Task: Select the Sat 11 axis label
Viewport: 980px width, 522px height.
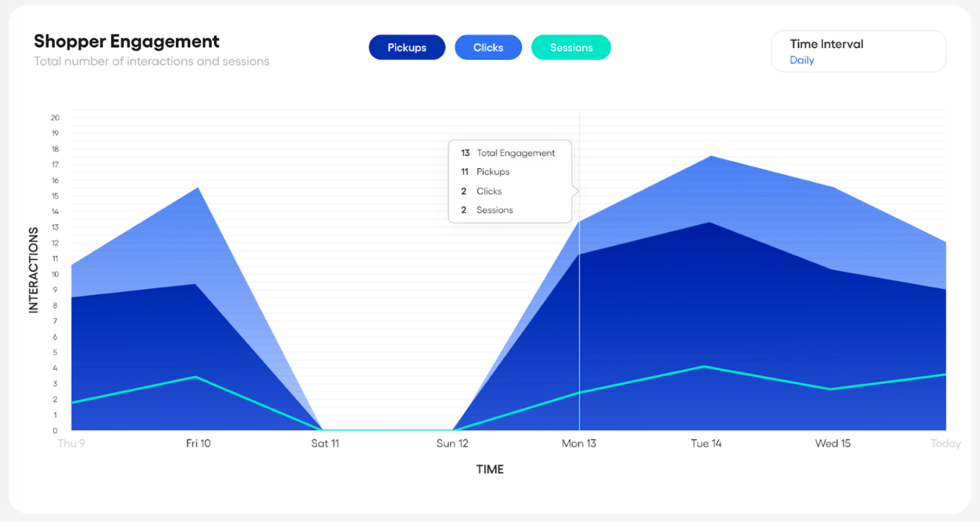Action: point(325,443)
